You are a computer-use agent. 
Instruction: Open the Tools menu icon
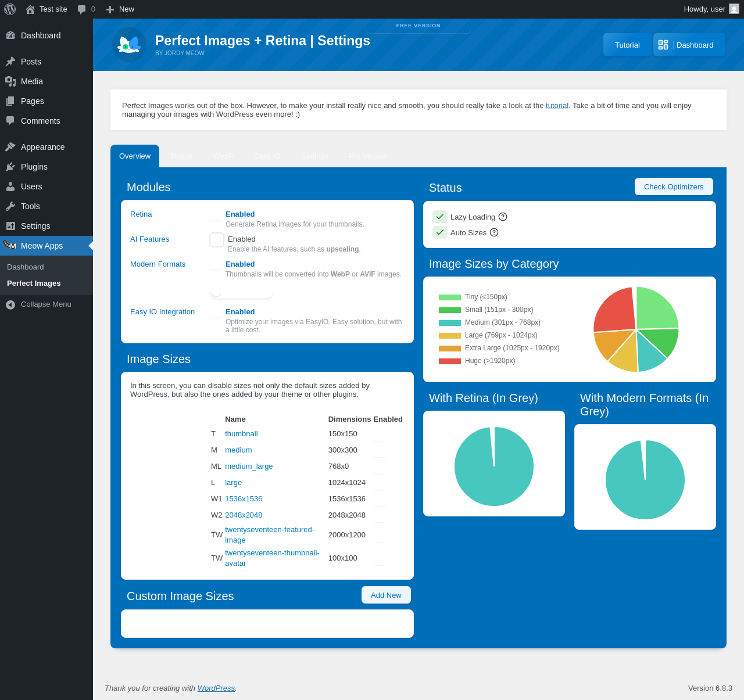(x=10, y=206)
